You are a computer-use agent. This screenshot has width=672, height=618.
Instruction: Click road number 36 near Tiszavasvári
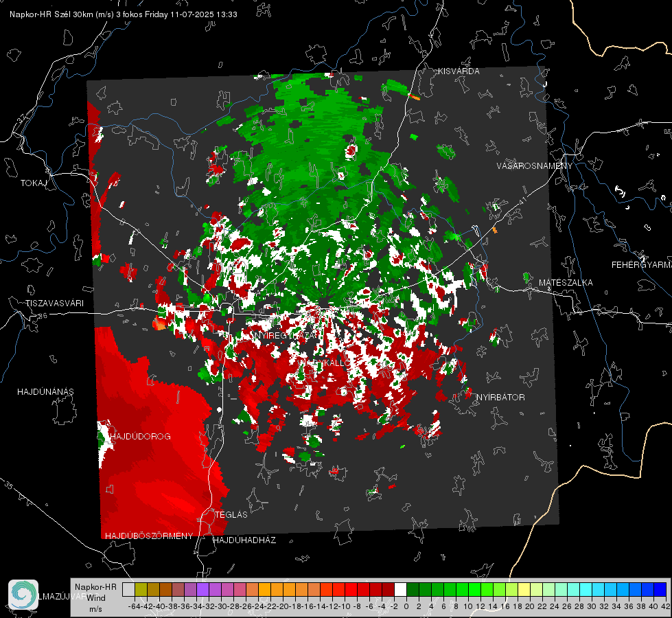[43, 316]
